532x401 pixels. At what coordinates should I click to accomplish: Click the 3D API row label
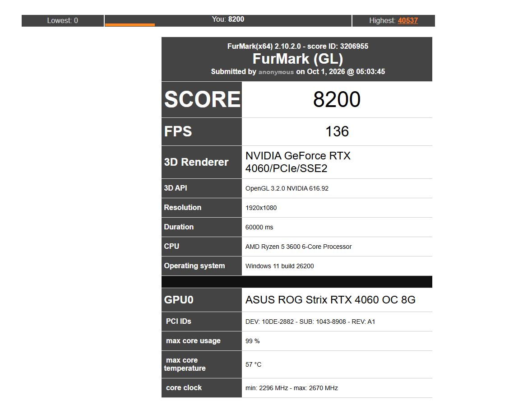click(x=176, y=188)
